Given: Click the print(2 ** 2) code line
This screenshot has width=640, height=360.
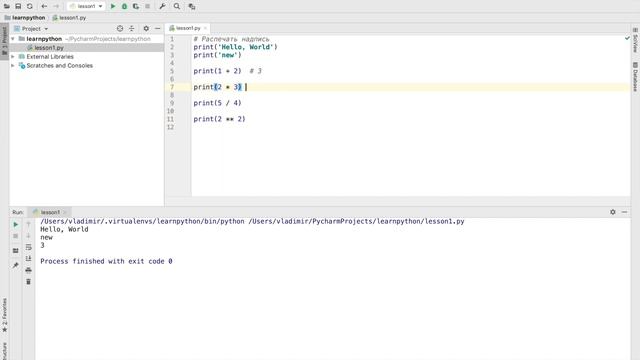Looking at the screenshot, I should click(x=220, y=119).
